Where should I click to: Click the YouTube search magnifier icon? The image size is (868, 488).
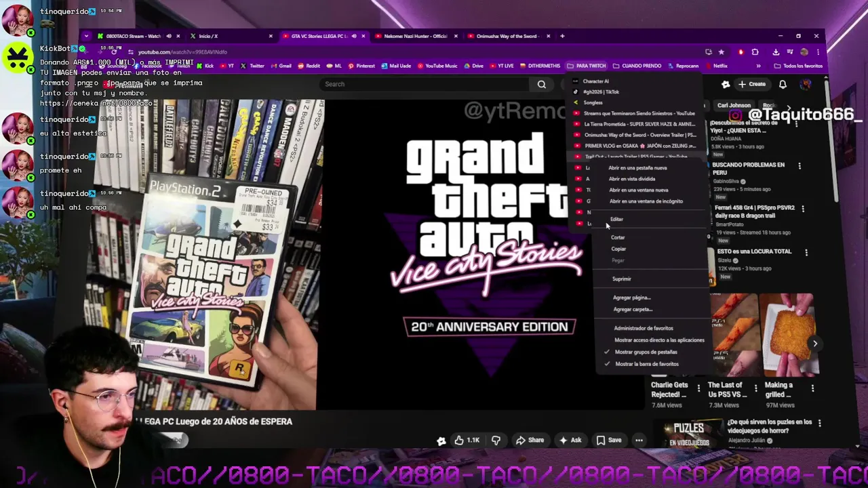(541, 84)
